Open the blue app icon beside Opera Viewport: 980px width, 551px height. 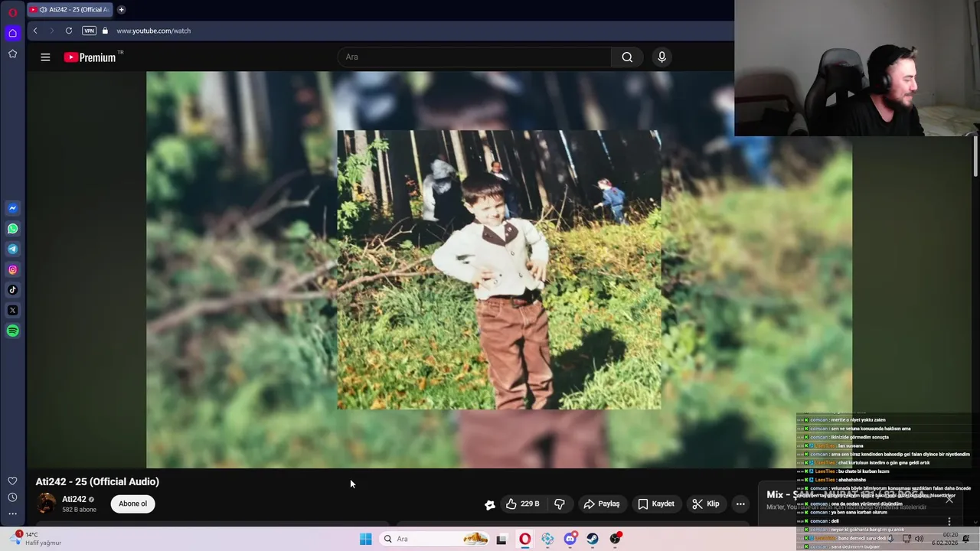(547, 539)
